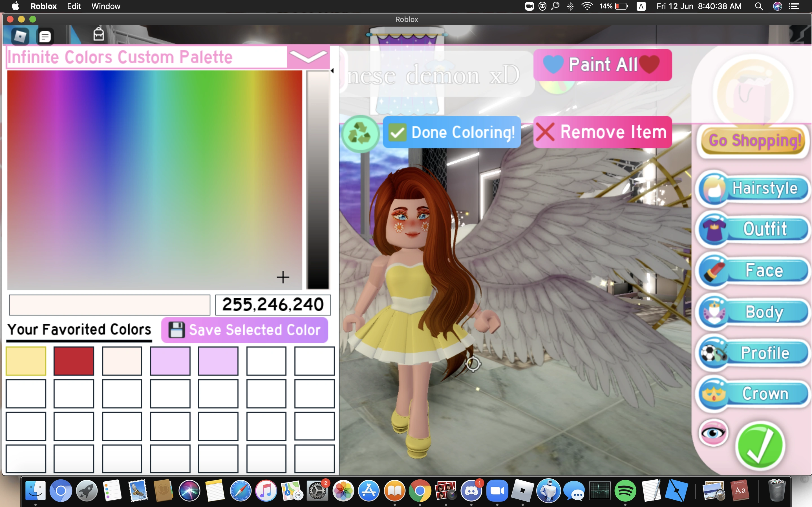
Task: Open the Window menu in menu bar
Action: tap(106, 6)
